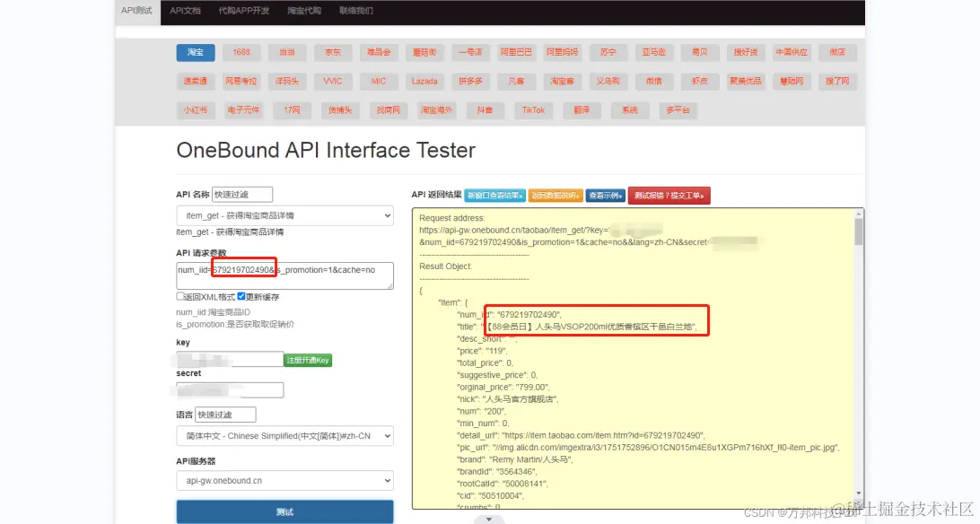Select the 翻译 platform button
Screen dimensions: 980x524
pyautogui.click(x=582, y=110)
